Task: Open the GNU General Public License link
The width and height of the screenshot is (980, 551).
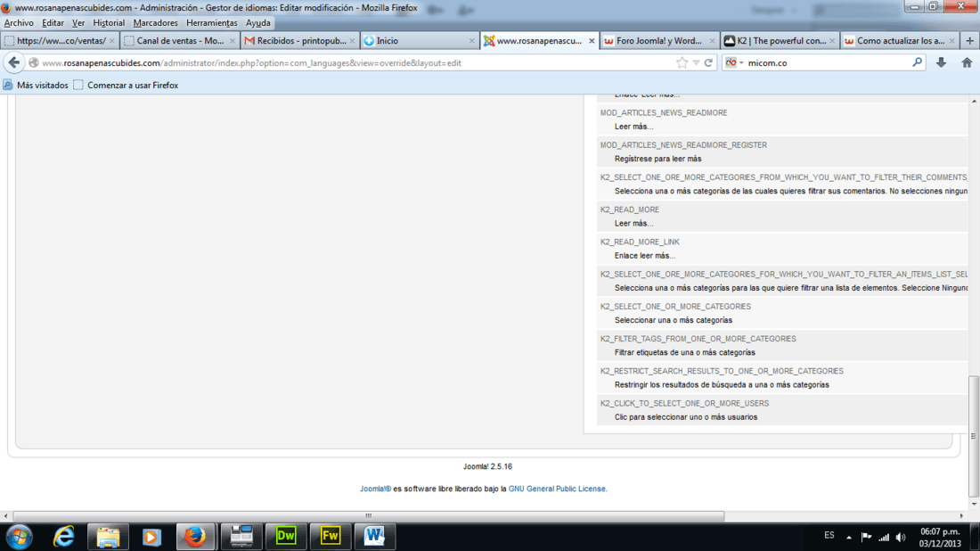Action: pos(557,489)
